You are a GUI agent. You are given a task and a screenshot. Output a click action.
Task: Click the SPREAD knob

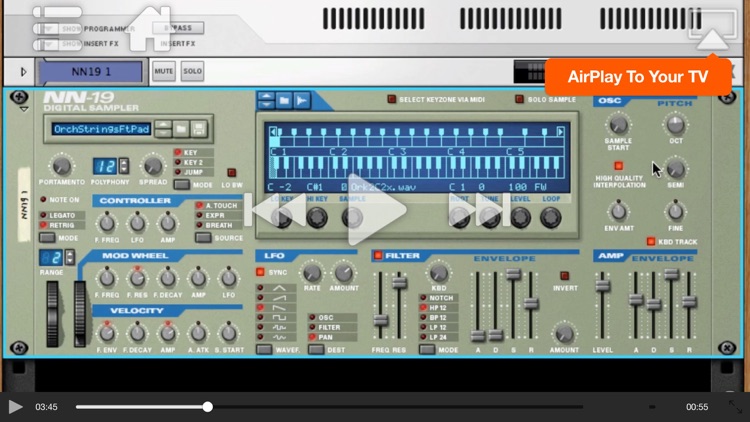(153, 166)
